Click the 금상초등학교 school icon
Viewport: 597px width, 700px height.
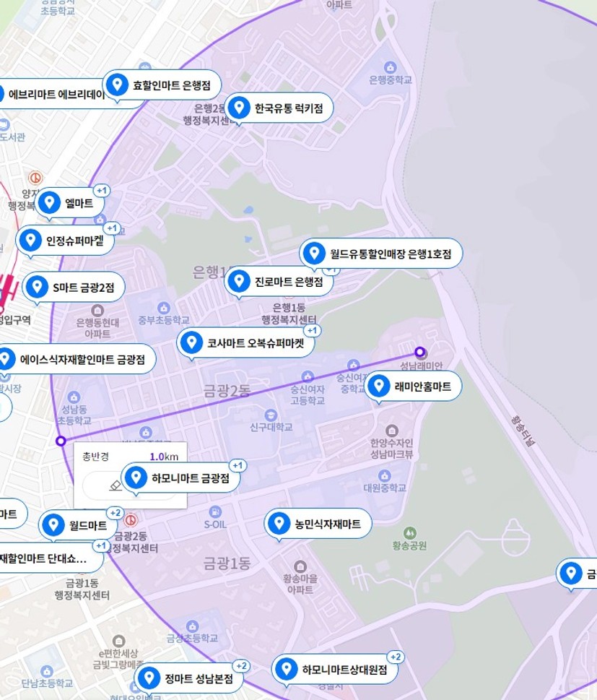click(x=192, y=626)
